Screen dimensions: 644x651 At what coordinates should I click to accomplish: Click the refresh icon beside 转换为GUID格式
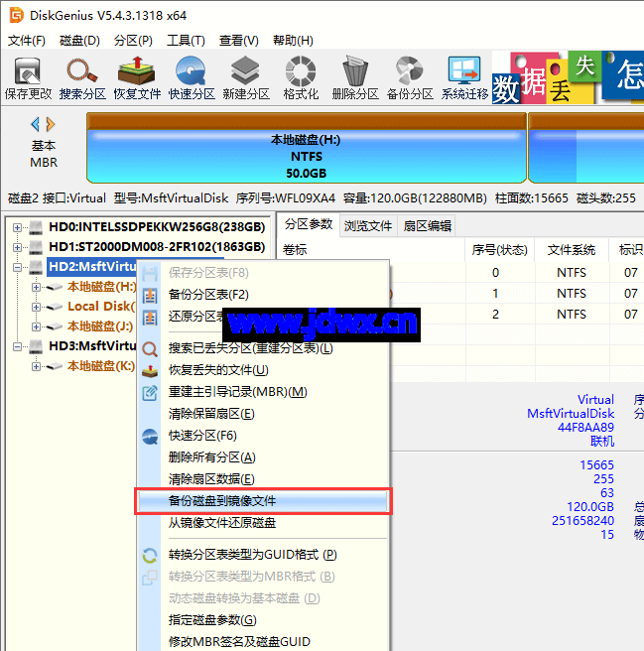pyautogui.click(x=150, y=555)
